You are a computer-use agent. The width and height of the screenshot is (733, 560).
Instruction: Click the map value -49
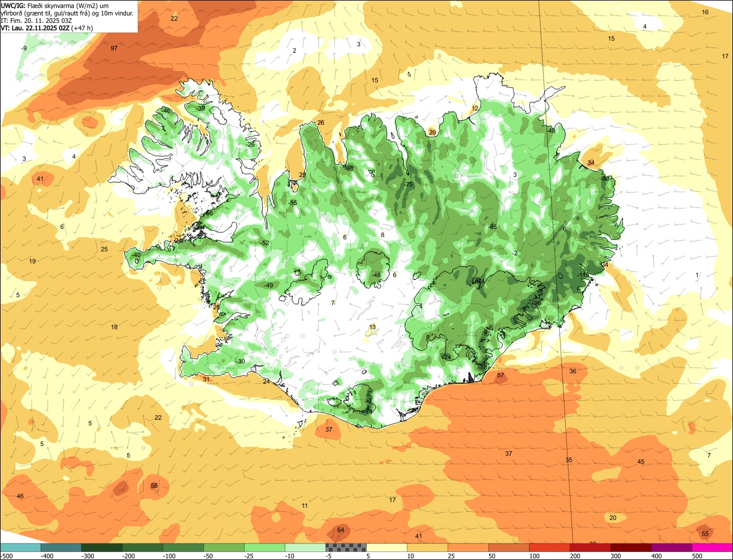[268, 285]
